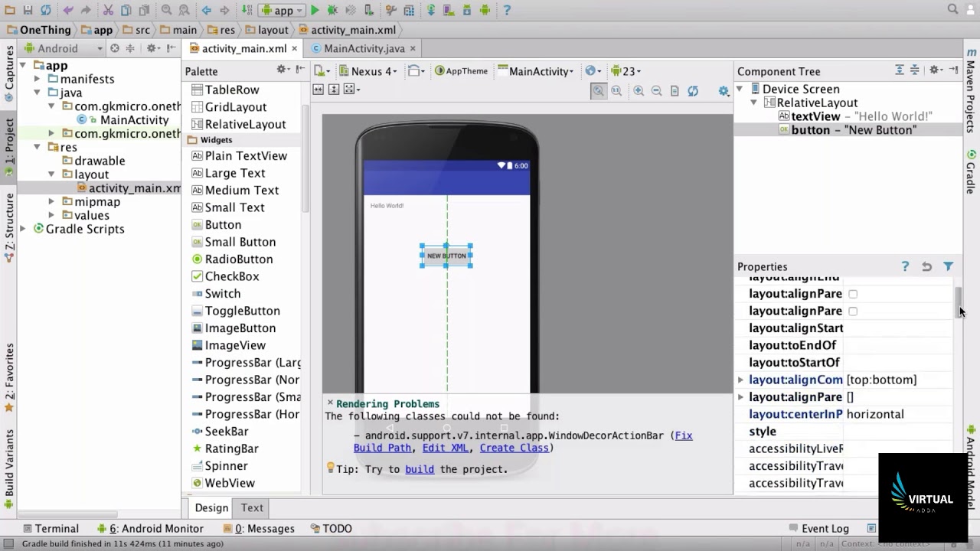The height and width of the screenshot is (551, 980).
Task: Click the Properties panel help question mark
Action: click(905, 266)
